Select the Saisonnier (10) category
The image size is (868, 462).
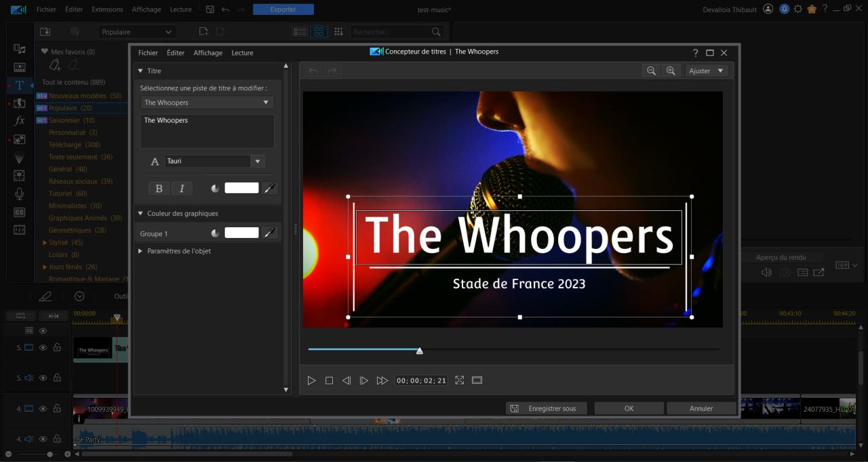point(72,120)
